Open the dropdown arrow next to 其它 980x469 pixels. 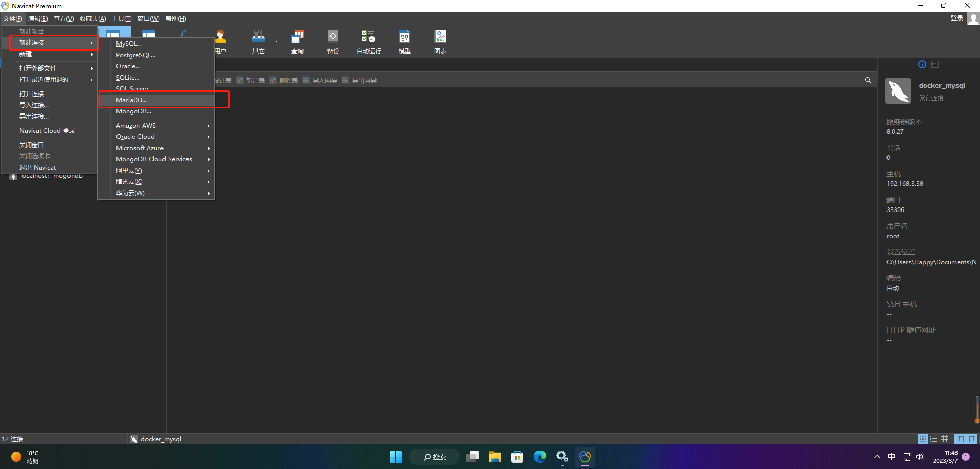[x=276, y=42]
